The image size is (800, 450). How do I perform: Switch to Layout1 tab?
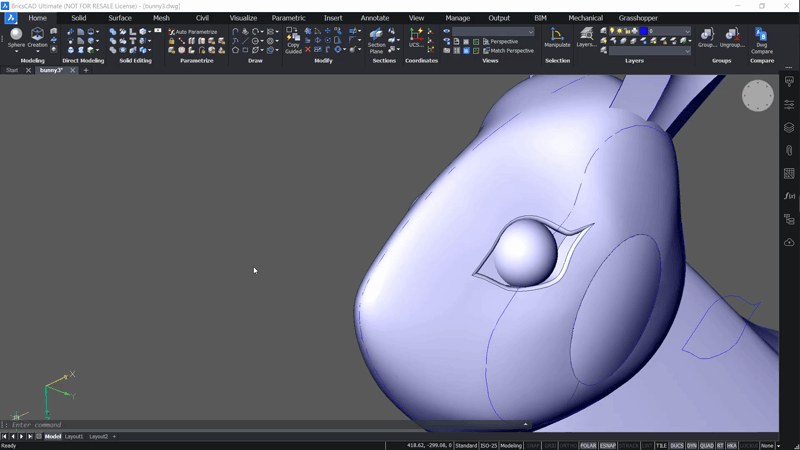coord(73,437)
